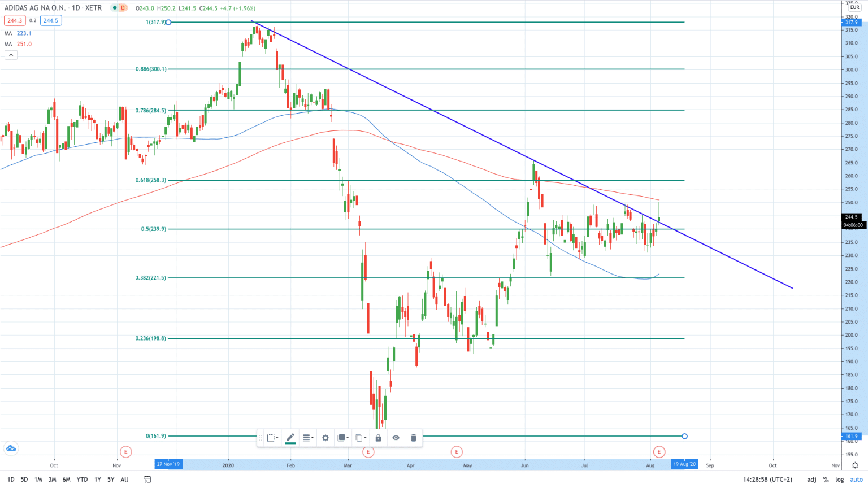Lock the selected Fibonacci drawing
Screen dimensions: 868x488
(x=378, y=438)
